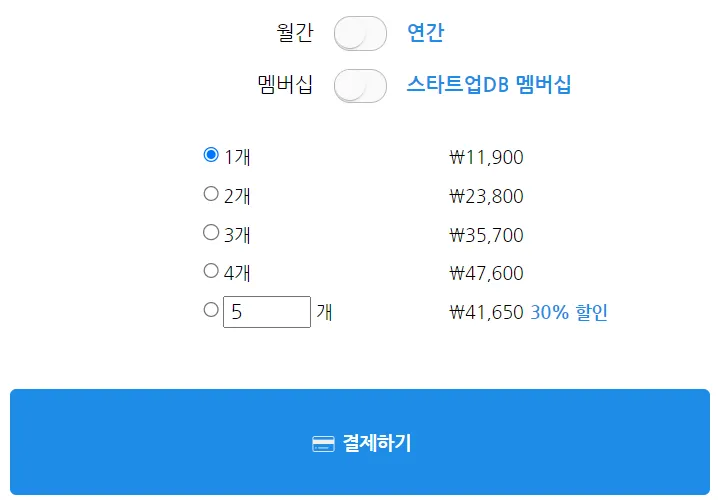The width and height of the screenshot is (718, 500).
Task: Toggle the 월간/연간 billing switch
Action: pos(360,33)
